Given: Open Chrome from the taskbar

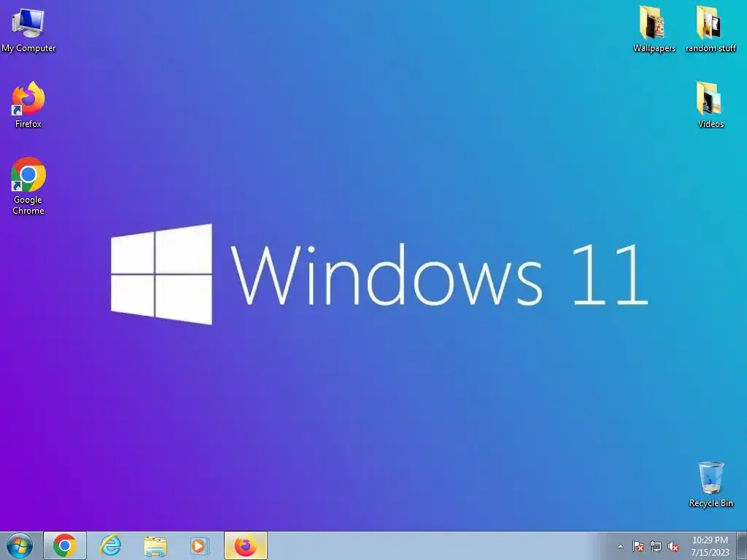Looking at the screenshot, I should 65,545.
